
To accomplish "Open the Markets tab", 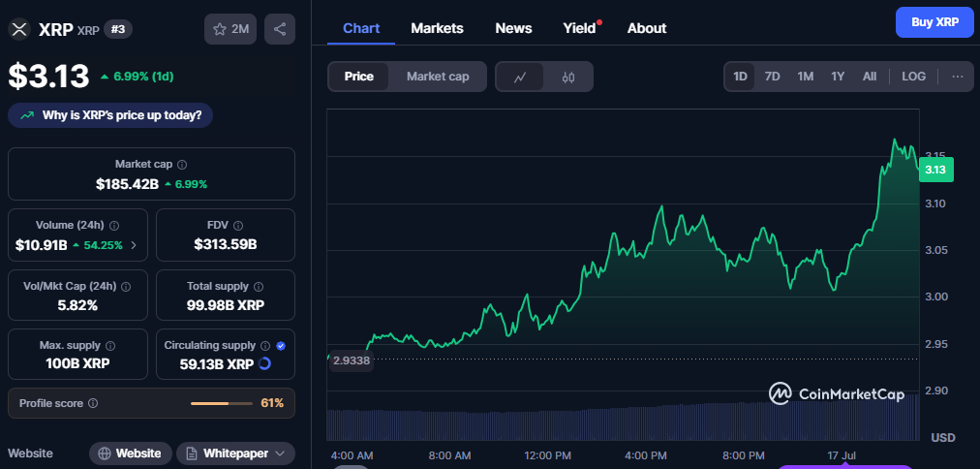I will coord(437,28).
